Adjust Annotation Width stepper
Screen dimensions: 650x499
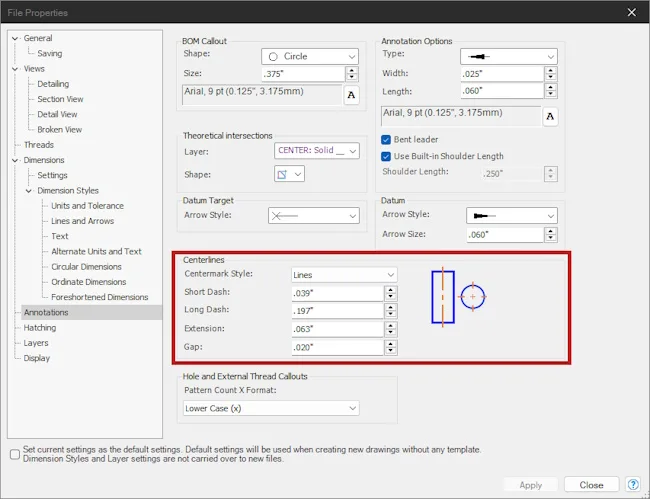tap(551, 74)
